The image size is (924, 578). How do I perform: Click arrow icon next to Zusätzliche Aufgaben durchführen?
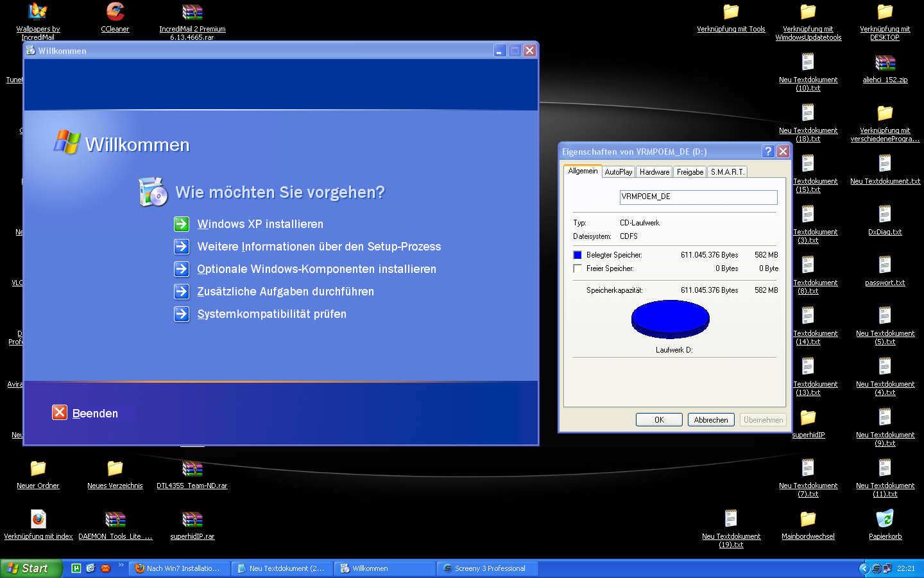click(182, 292)
